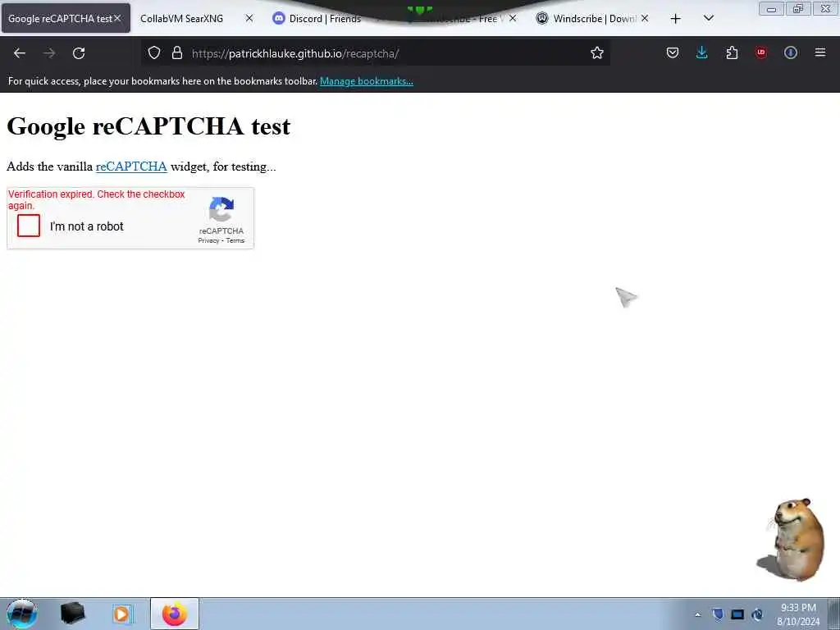840x630 pixels.
Task: Switch to the CollabVM SearXNG tab
Action: tap(181, 19)
